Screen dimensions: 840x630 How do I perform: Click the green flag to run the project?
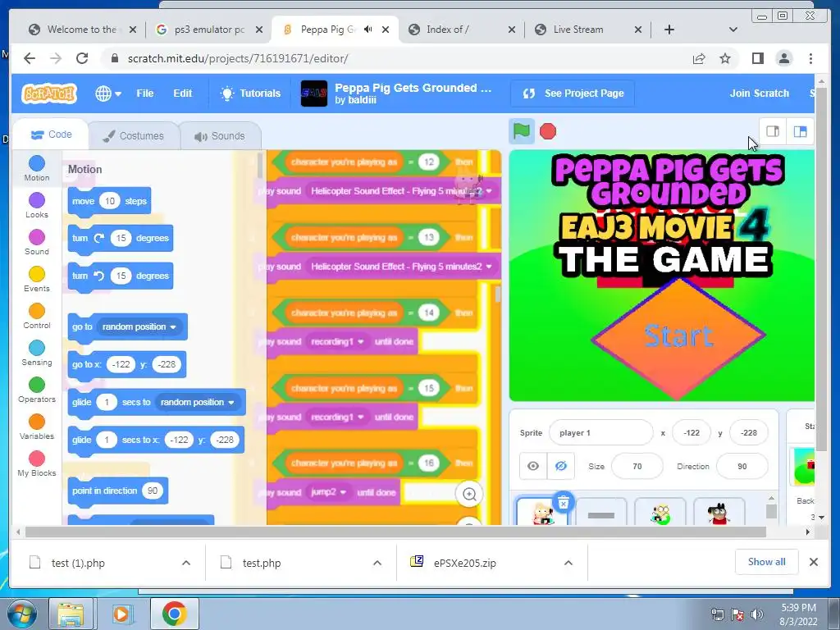coord(521,131)
